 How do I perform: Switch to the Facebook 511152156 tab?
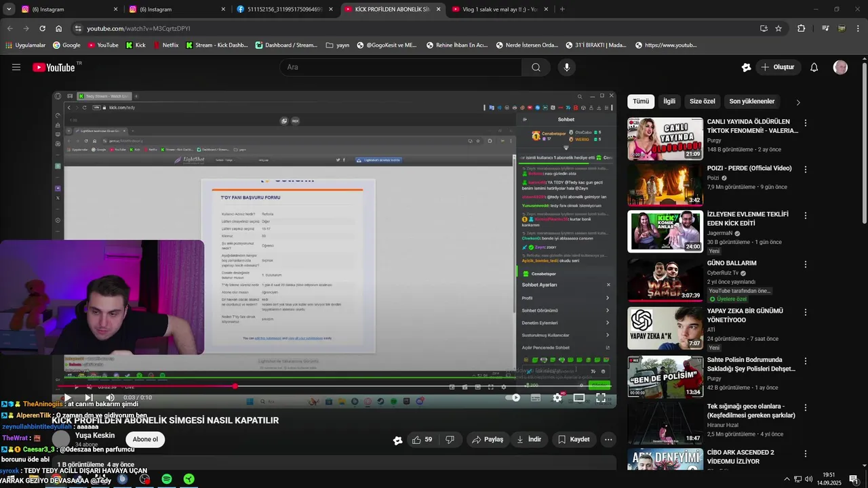[283, 9]
